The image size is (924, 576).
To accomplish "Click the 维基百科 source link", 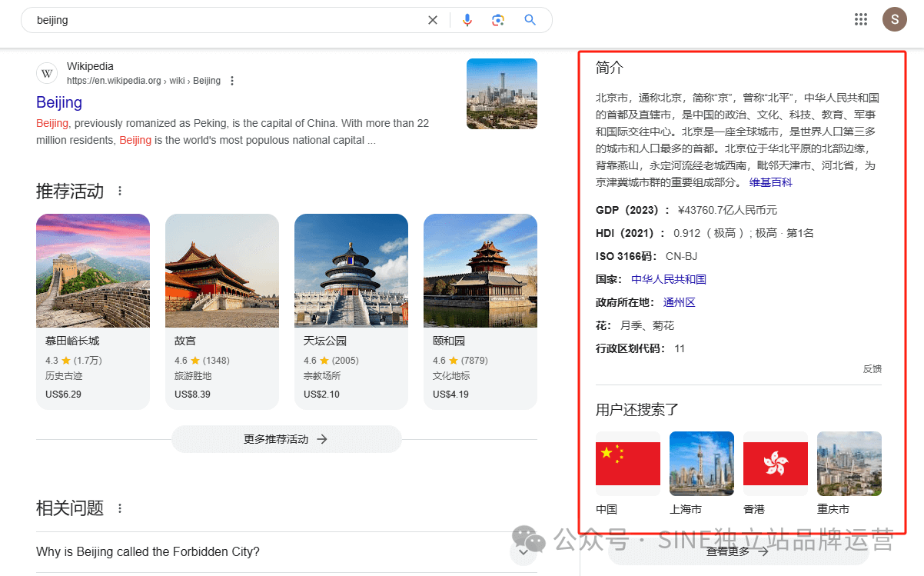I will click(770, 182).
